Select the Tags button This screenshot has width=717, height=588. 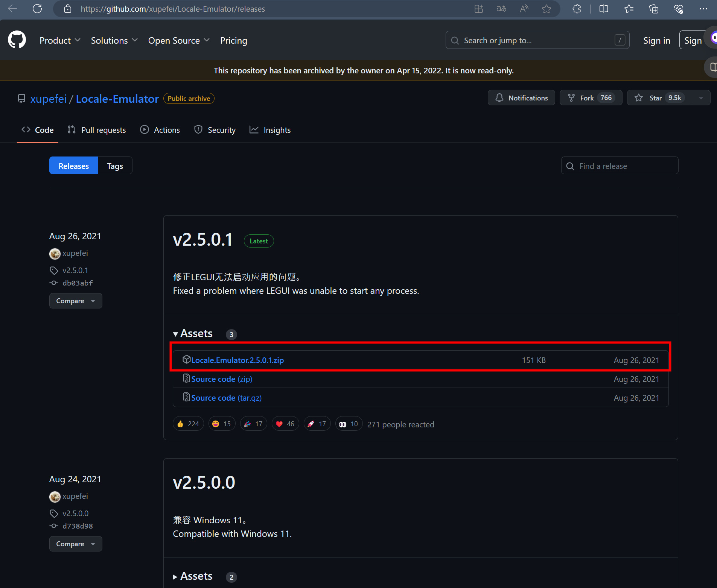(115, 166)
